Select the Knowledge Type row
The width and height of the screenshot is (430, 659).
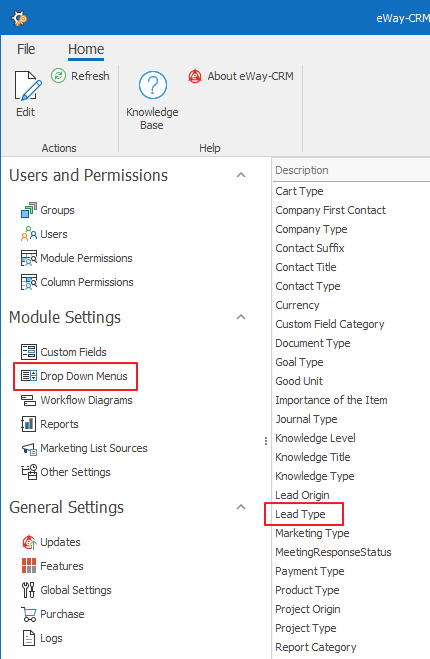point(351,476)
